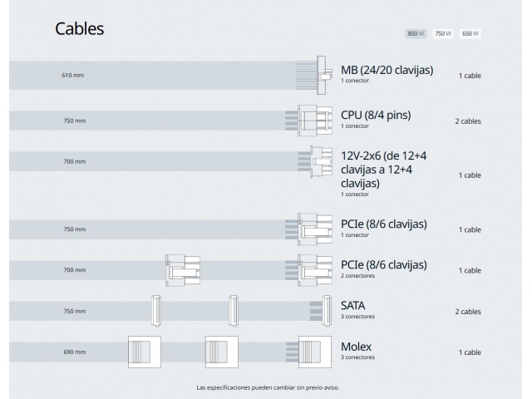
Task: Switch to the 750 W tab
Action: (x=443, y=33)
